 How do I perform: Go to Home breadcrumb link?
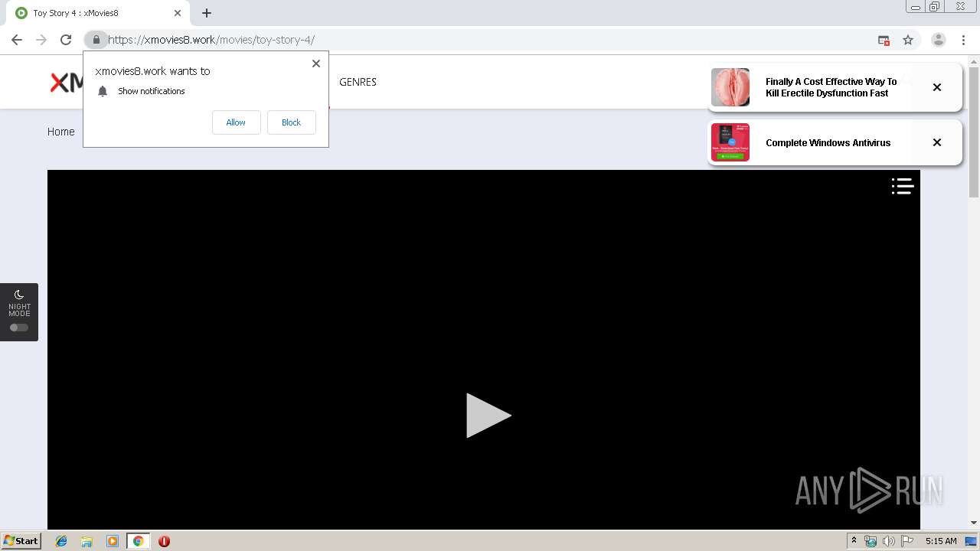(x=61, y=132)
